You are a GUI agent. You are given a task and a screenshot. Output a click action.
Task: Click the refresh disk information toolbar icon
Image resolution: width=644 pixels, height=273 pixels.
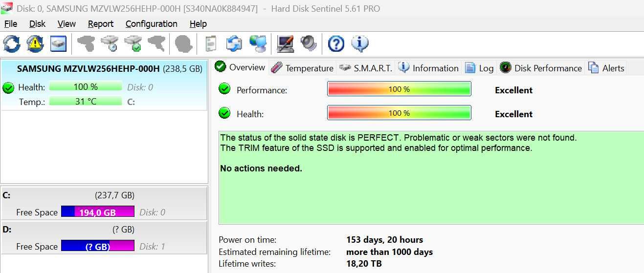tap(12, 44)
